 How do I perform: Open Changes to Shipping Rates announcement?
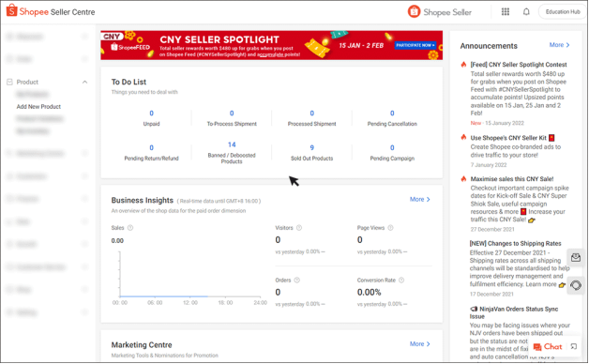(516, 243)
